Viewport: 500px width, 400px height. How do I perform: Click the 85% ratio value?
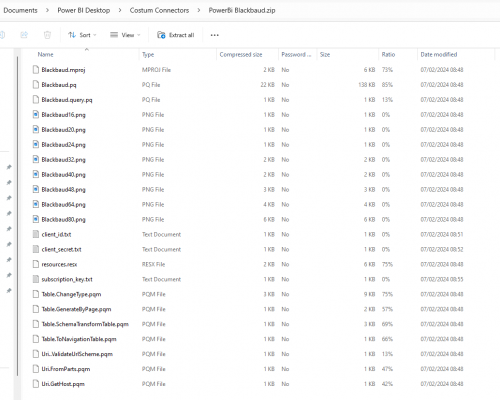tap(387, 85)
